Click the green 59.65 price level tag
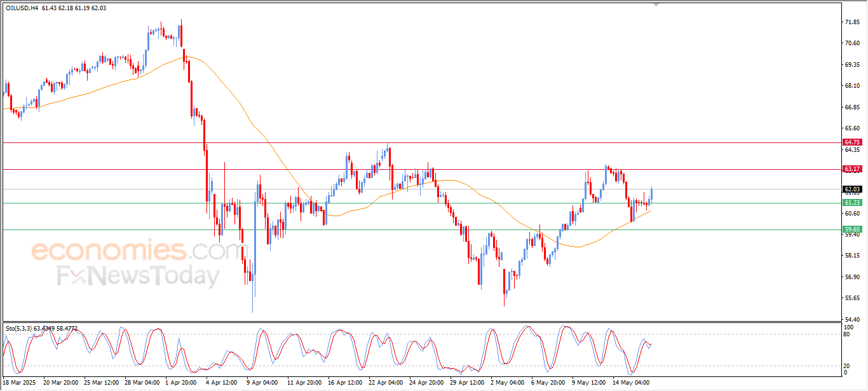 pos(852,229)
